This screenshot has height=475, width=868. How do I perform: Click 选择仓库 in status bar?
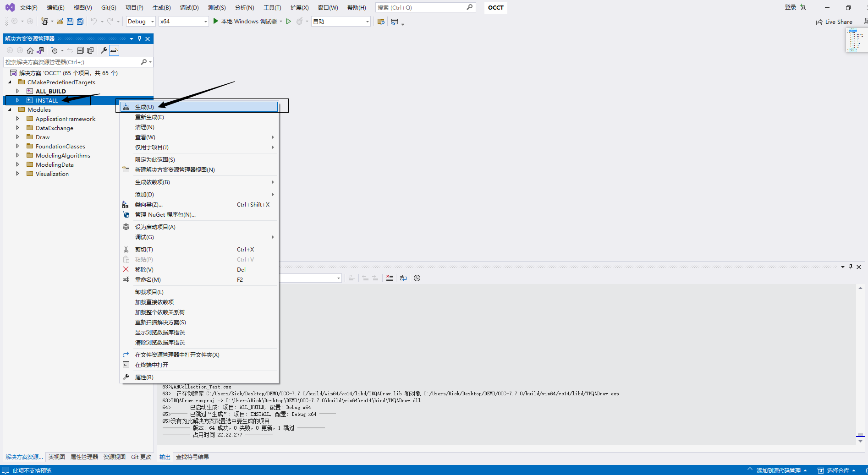pyautogui.click(x=837, y=470)
